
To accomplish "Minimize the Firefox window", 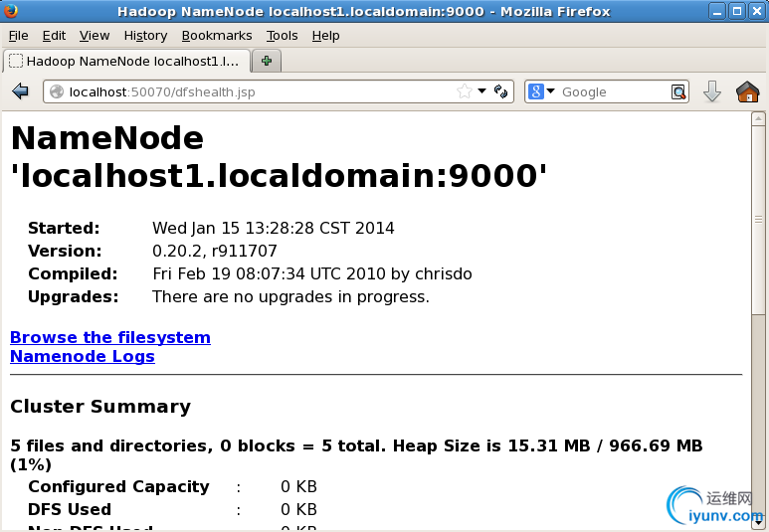I will [x=717, y=11].
